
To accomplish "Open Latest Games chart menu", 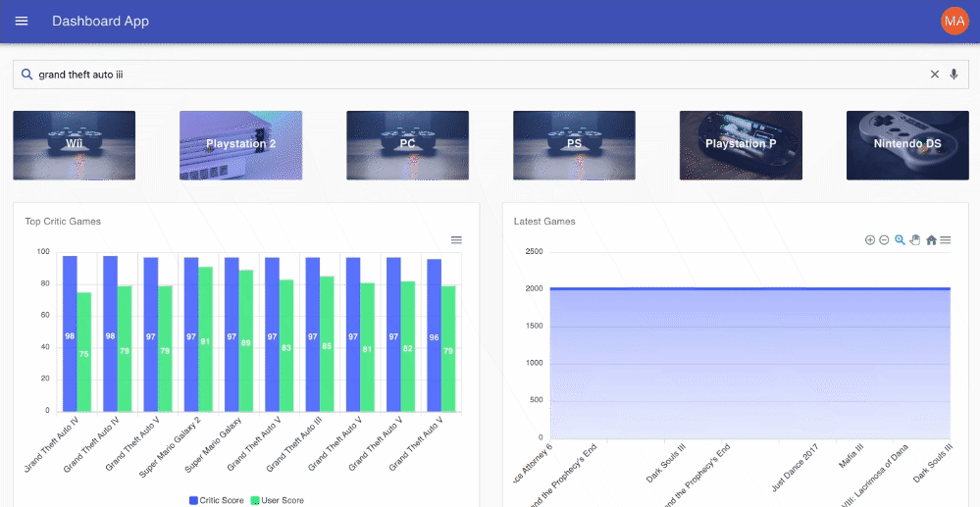I will click(946, 240).
